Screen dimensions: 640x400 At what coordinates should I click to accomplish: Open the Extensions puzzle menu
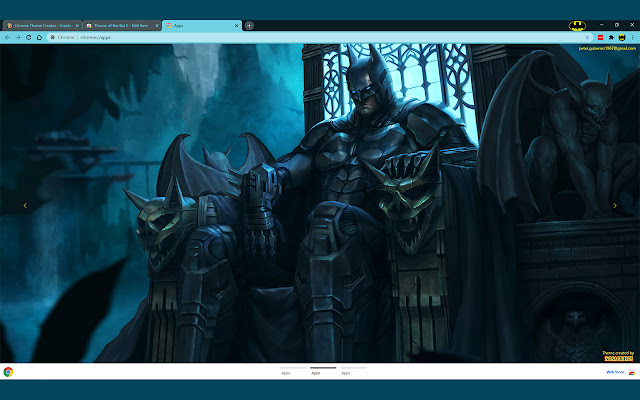pos(611,37)
